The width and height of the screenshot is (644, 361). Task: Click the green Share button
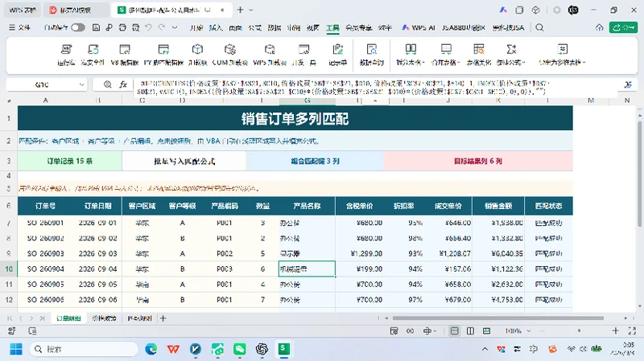623,27
